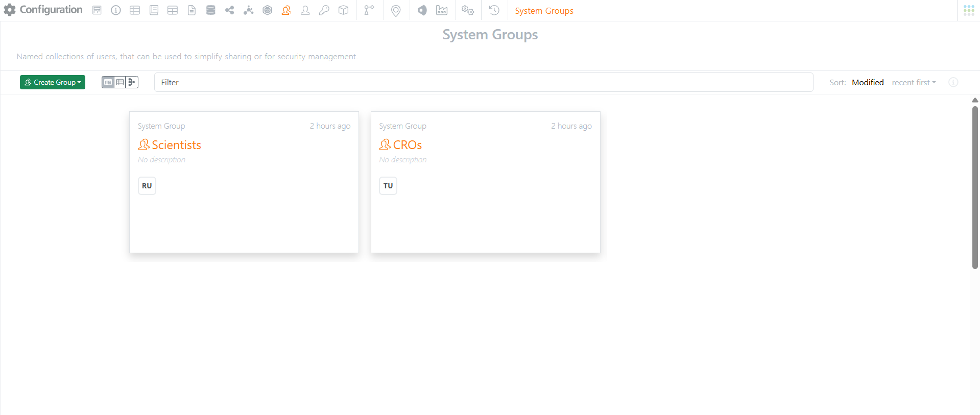Image resolution: width=980 pixels, height=415 pixels.
Task: Open the table list icon in top toolbar
Action: (x=135, y=10)
